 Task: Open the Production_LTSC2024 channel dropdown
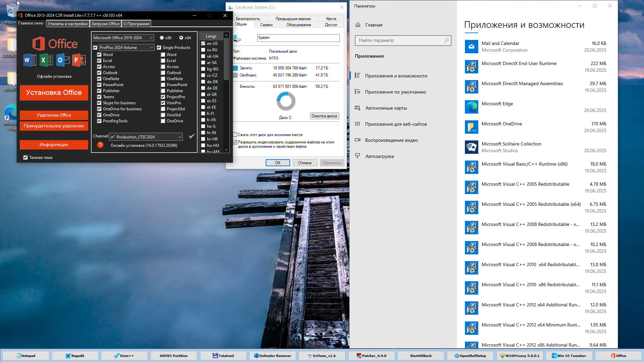pyautogui.click(x=146, y=137)
